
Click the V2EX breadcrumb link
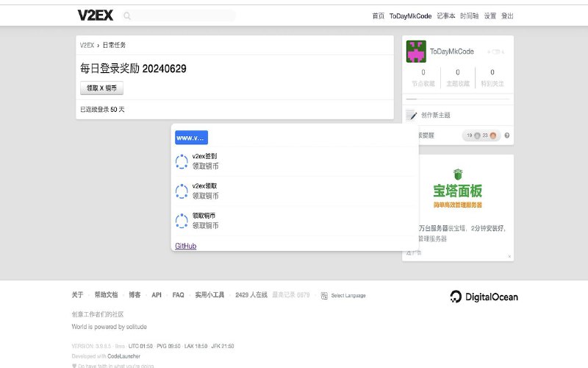pos(87,45)
